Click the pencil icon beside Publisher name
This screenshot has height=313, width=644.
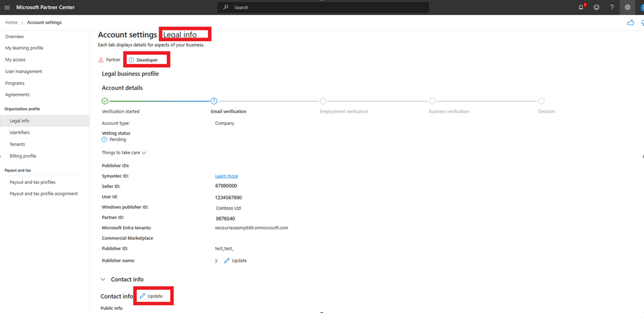(x=226, y=260)
